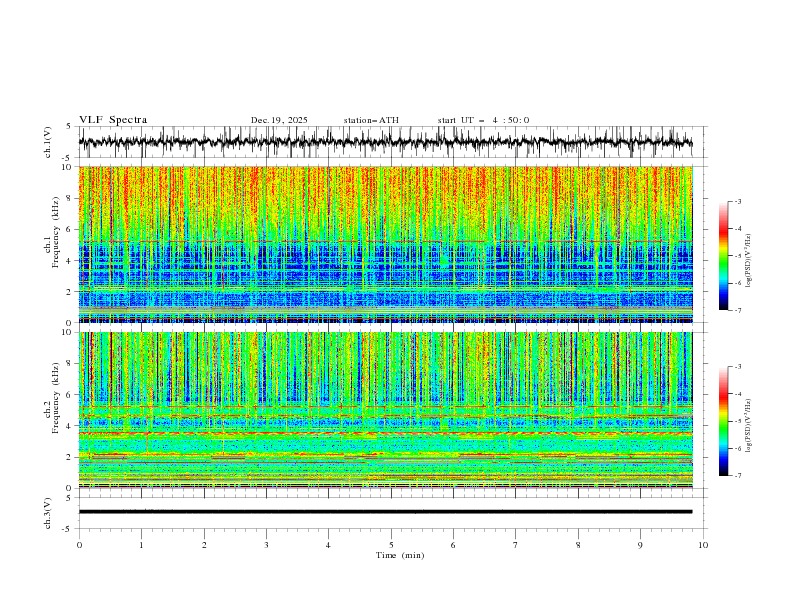Click time axis tick label "9"

click(x=640, y=545)
